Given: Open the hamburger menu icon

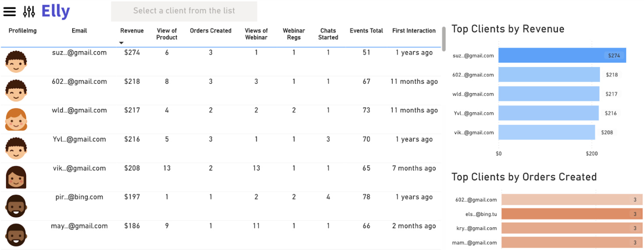Looking at the screenshot, I should pyautogui.click(x=9, y=11).
